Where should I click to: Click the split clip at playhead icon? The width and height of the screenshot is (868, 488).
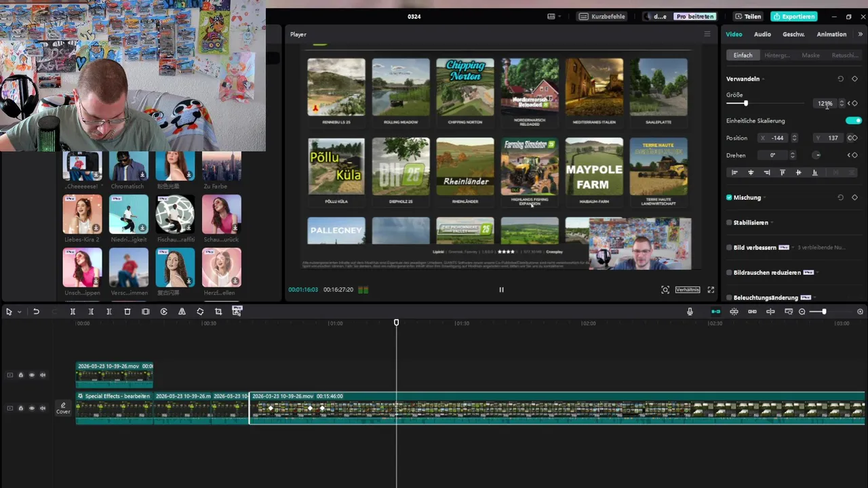[73, 312]
